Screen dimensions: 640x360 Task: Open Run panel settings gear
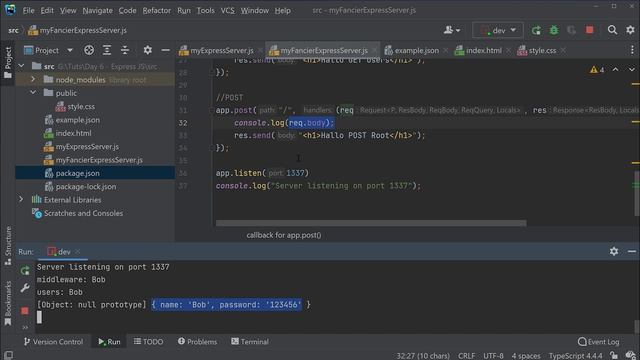coord(614,251)
